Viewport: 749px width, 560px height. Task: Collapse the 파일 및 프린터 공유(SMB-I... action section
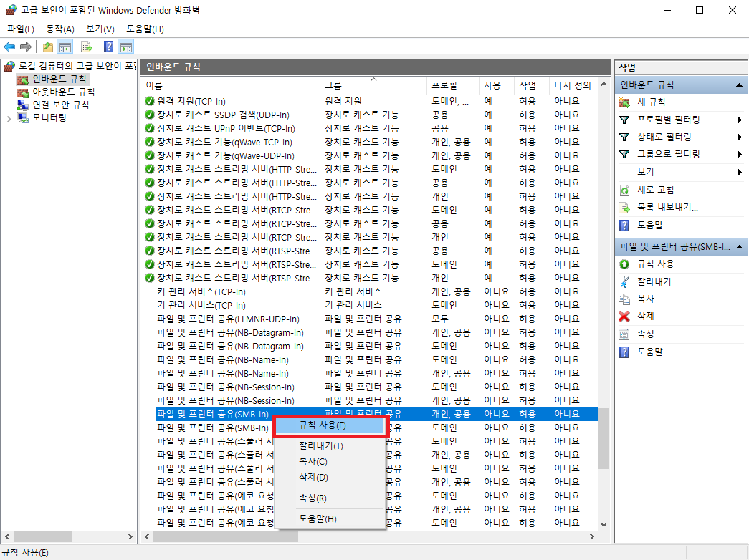(740, 247)
